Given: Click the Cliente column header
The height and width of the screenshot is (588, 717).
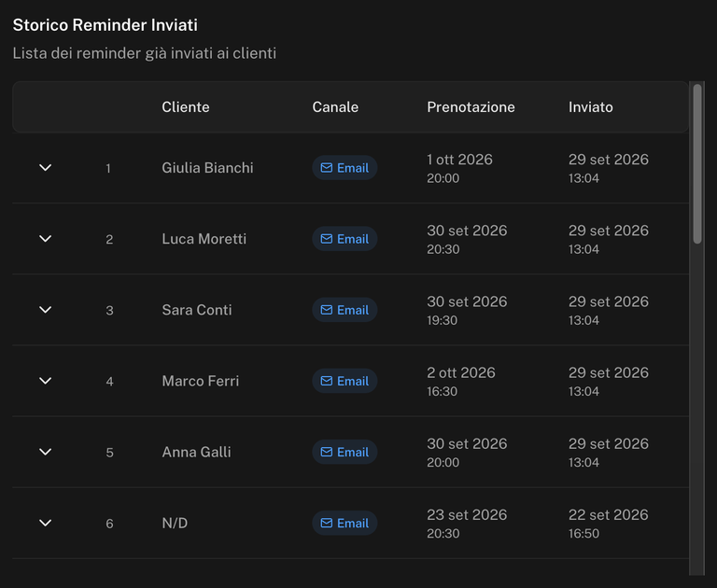Looking at the screenshot, I should 186,107.
